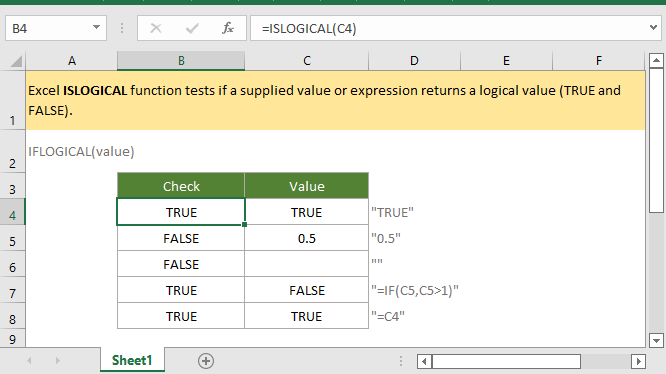Image resolution: width=666 pixels, height=374 pixels.
Task: Select row 2 header
Action: (13, 151)
